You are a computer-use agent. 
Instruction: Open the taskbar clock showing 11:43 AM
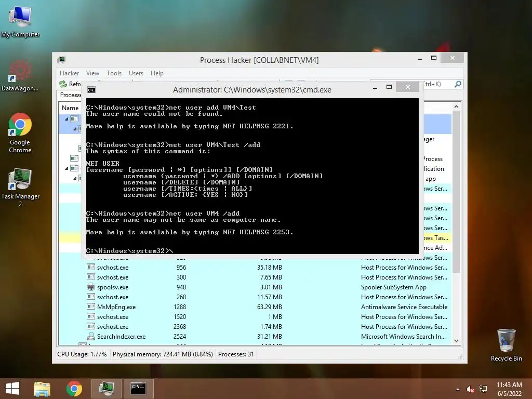509,389
